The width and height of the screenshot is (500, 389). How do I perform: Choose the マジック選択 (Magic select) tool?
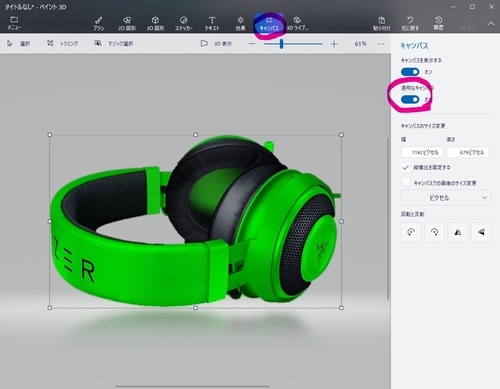pos(114,43)
